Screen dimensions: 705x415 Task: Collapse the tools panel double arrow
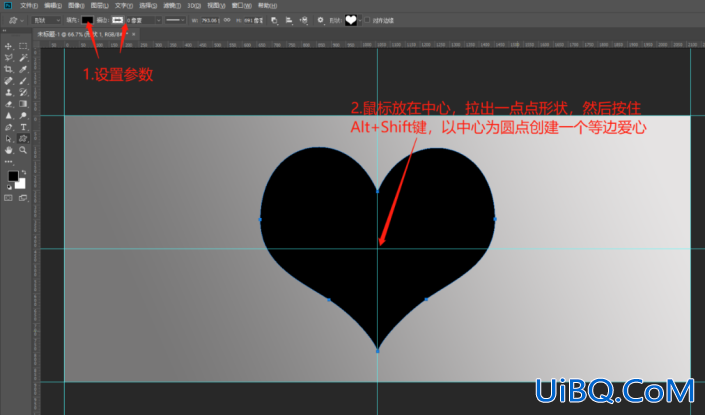(4, 31)
